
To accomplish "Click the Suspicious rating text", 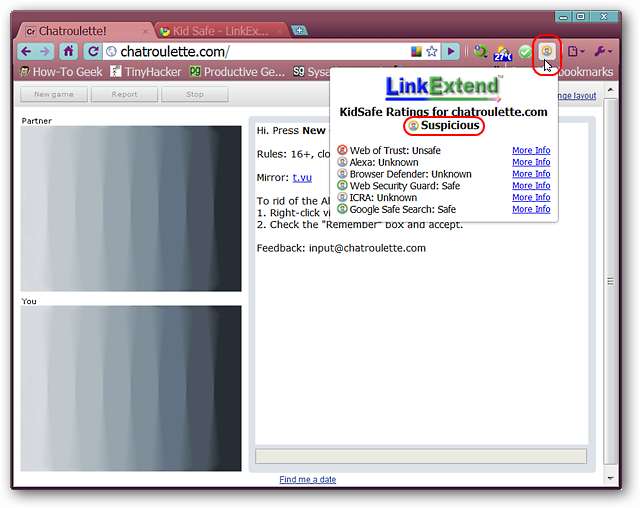I will coord(450,125).
